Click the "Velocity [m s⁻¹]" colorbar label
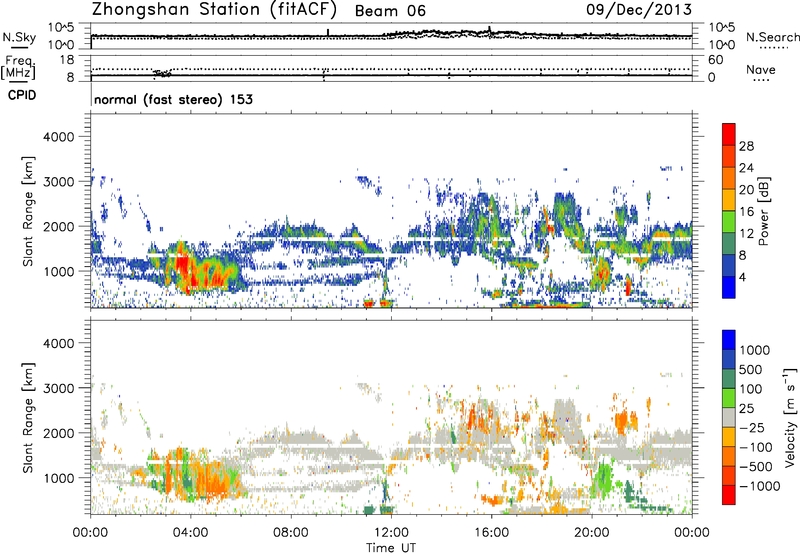This screenshot has height=554, width=800. pyautogui.click(x=790, y=418)
